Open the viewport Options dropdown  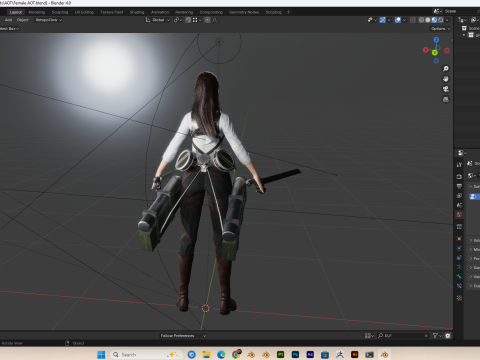[440, 29]
